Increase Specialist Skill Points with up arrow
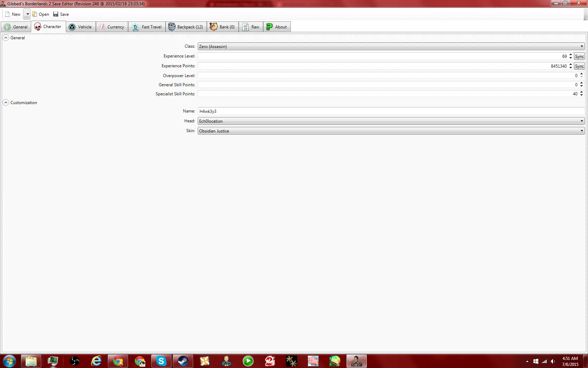 click(581, 92)
